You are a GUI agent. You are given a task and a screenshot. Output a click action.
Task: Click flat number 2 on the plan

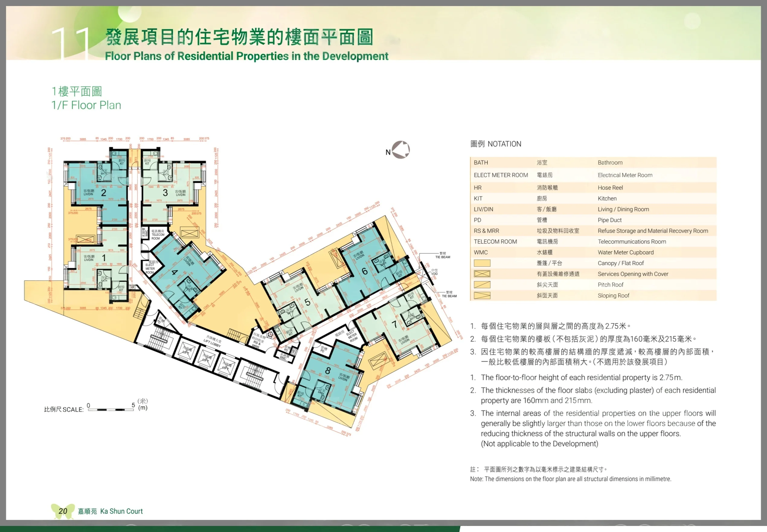tap(104, 193)
